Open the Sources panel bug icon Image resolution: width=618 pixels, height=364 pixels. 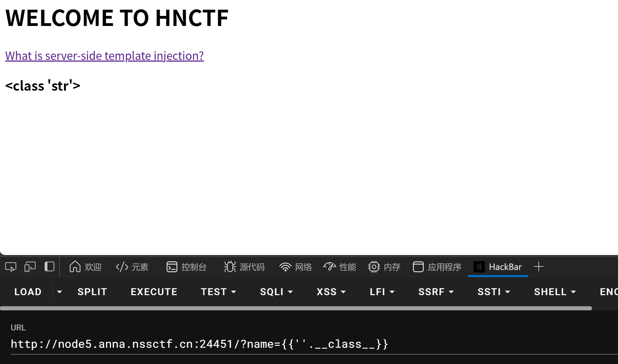(230, 267)
